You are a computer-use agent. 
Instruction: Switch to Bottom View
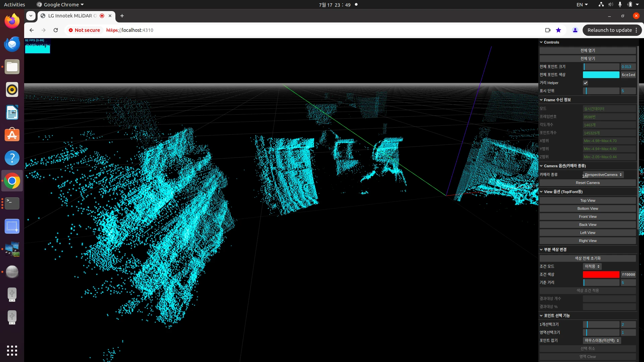pyautogui.click(x=588, y=209)
